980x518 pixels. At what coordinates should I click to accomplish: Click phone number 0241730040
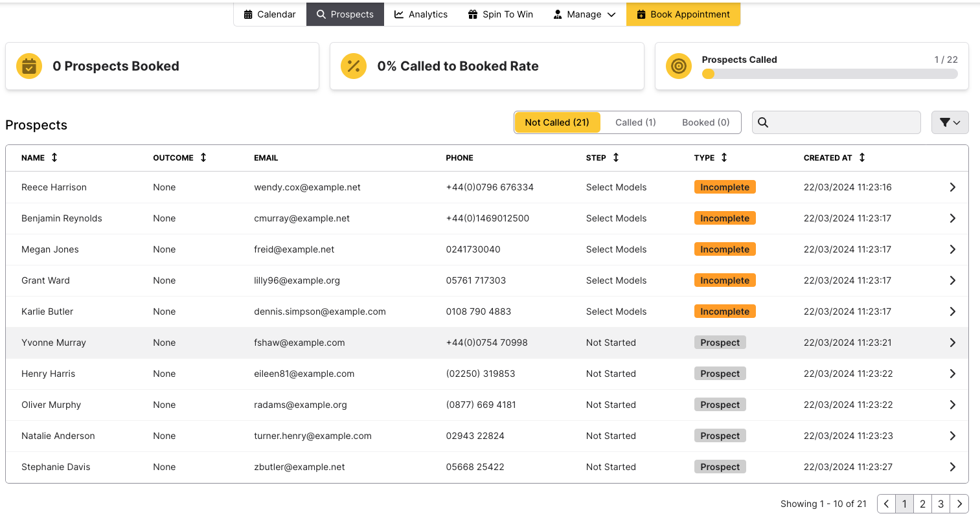point(473,249)
